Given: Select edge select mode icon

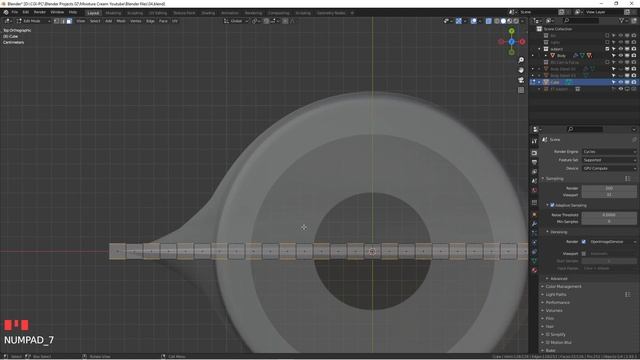Looking at the screenshot, I should (x=62, y=21).
